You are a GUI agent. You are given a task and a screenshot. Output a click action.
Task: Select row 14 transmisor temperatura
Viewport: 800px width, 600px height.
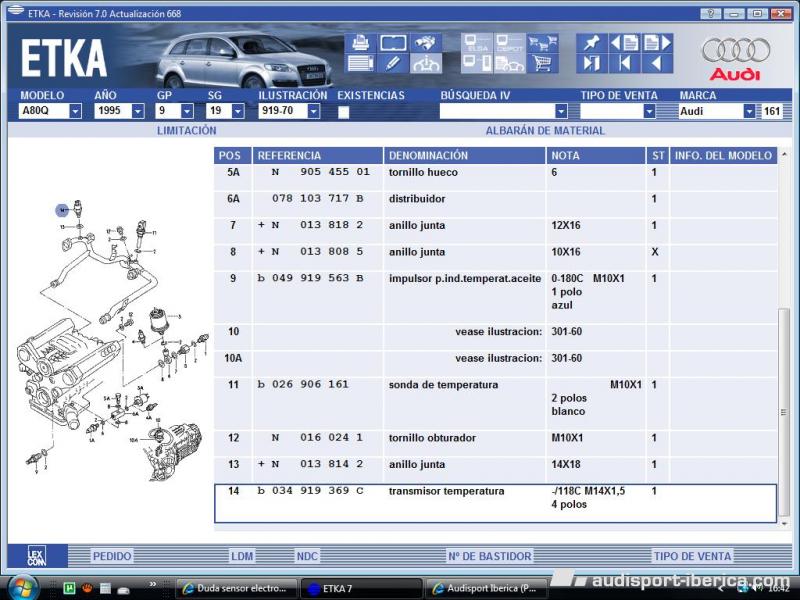point(495,504)
